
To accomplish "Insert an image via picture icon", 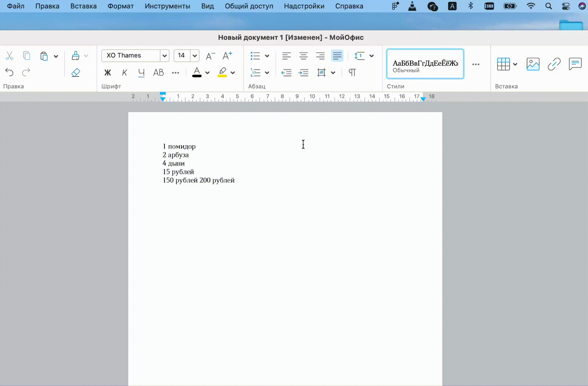I will click(x=533, y=64).
